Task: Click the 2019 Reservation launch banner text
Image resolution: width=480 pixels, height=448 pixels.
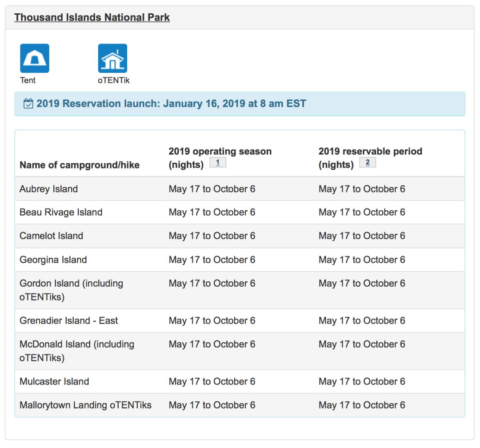Action: [171, 104]
